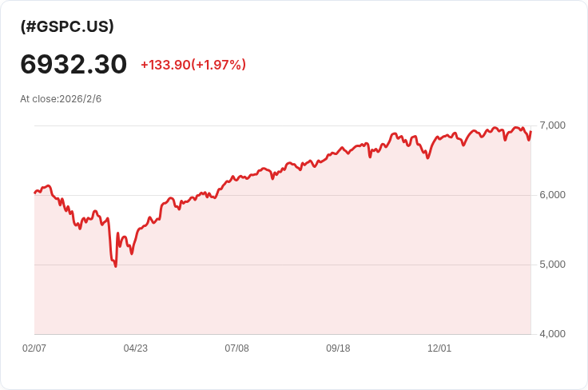The width and height of the screenshot is (588, 390).
Task: Select the 04/23 date on x-axis
Action: [135, 348]
